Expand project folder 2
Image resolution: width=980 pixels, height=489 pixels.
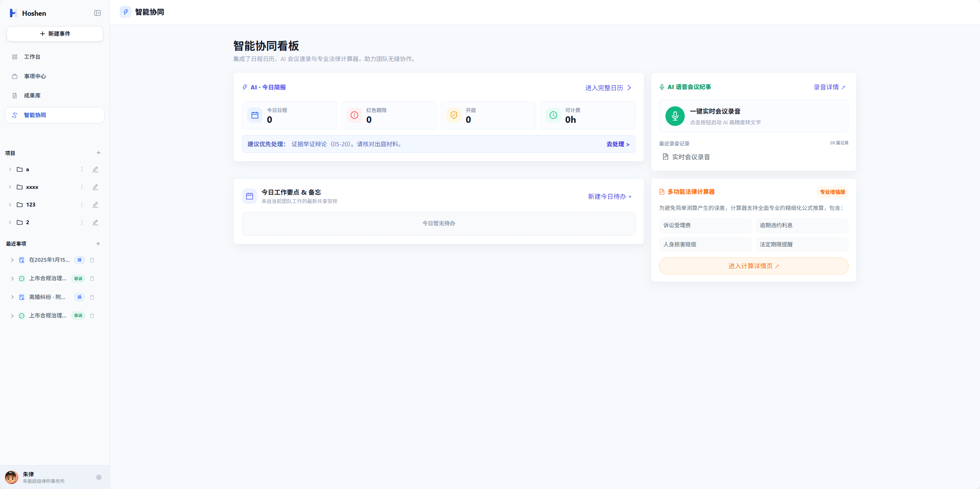[10, 222]
